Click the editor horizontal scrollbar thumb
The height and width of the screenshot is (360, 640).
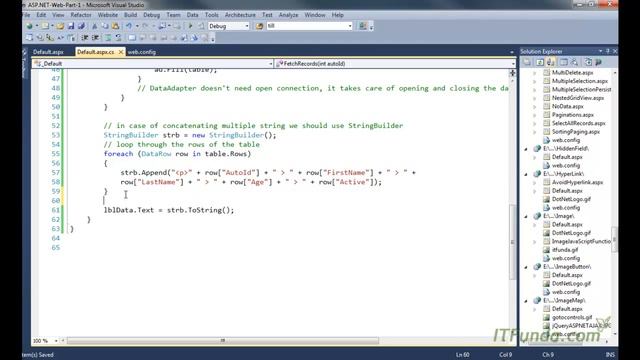click(223, 340)
